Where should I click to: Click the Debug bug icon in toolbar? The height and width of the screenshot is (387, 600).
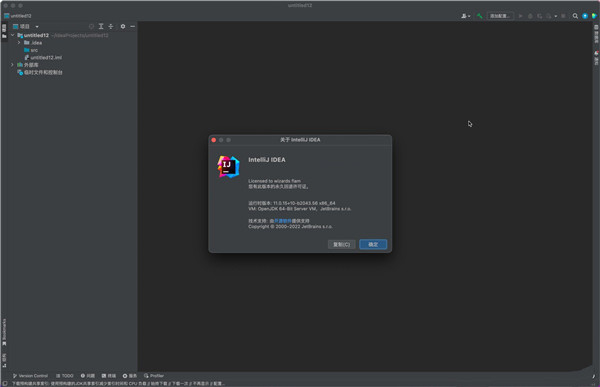click(x=530, y=16)
